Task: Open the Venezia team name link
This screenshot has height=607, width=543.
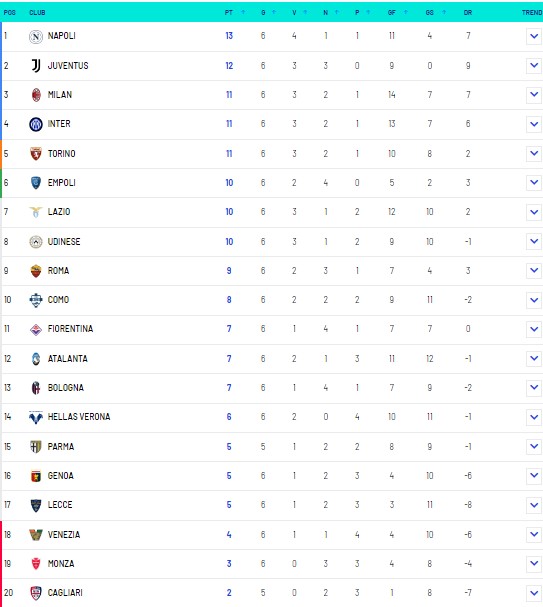Action: click(x=64, y=535)
